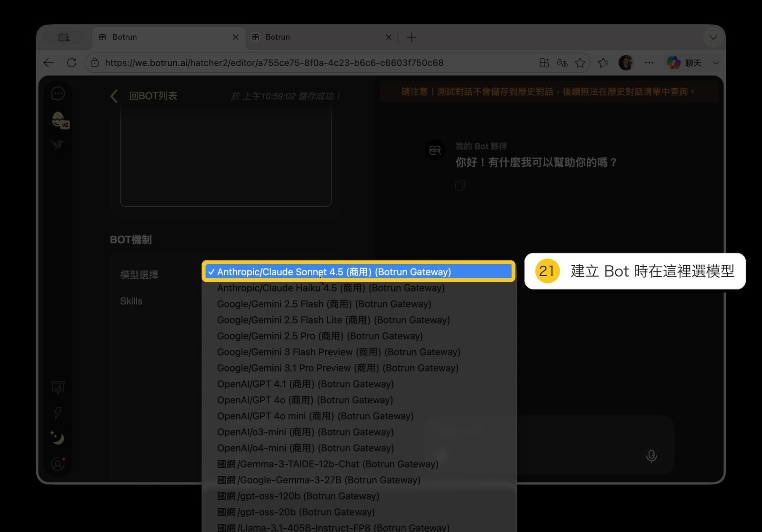This screenshot has width=762, height=532.
Task: Open browser settings and more menu
Action: (x=649, y=63)
